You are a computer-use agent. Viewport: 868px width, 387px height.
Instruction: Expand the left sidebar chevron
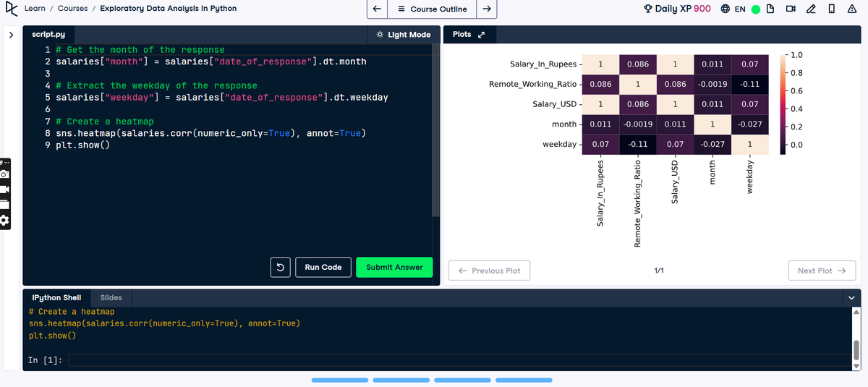coord(10,35)
